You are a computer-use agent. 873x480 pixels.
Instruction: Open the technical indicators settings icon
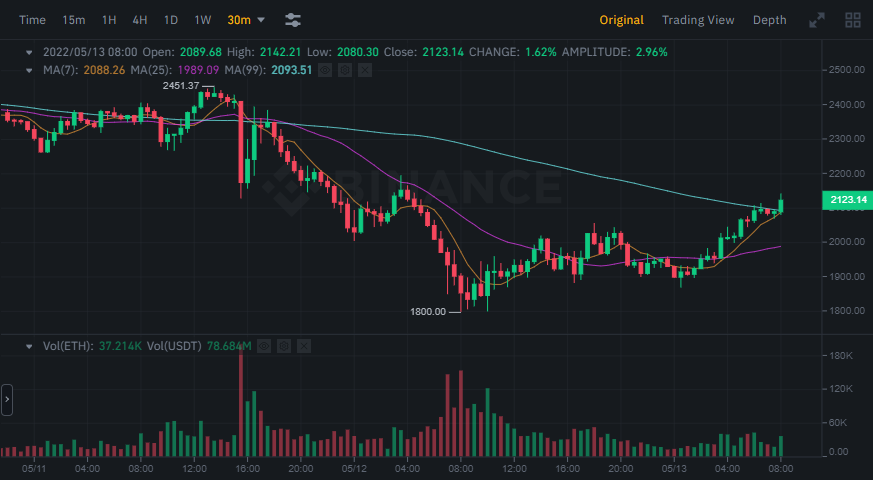[292, 20]
